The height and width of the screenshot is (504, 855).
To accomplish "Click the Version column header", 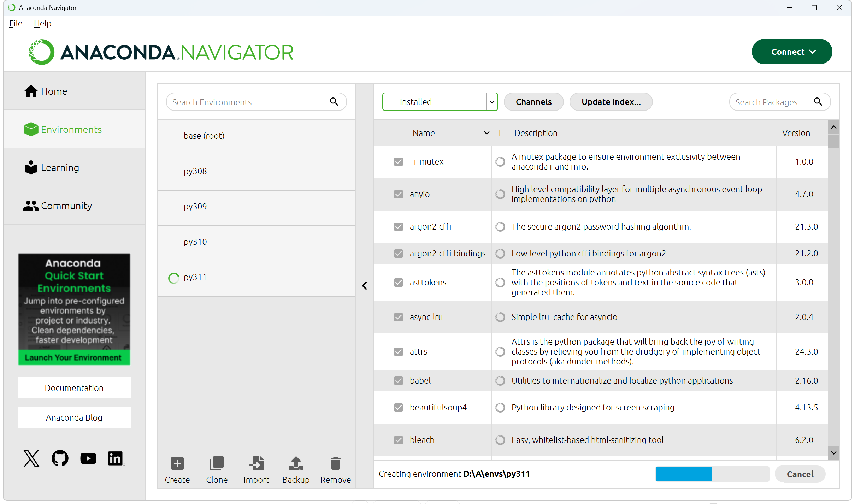I will (796, 133).
